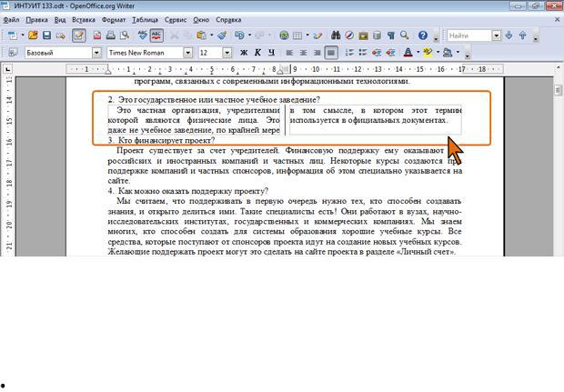This screenshot has width=564, height=392.
Task: Save the document with the floppy disk icon
Action: (x=46, y=35)
